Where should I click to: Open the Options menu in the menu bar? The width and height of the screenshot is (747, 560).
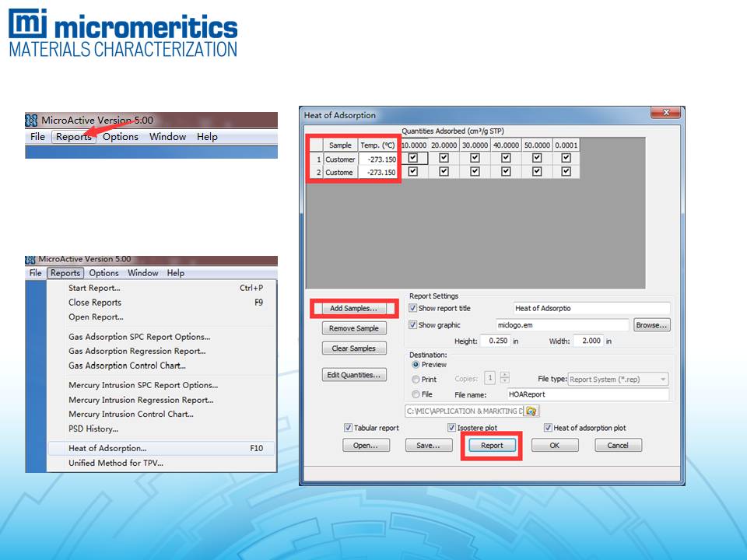pos(121,137)
